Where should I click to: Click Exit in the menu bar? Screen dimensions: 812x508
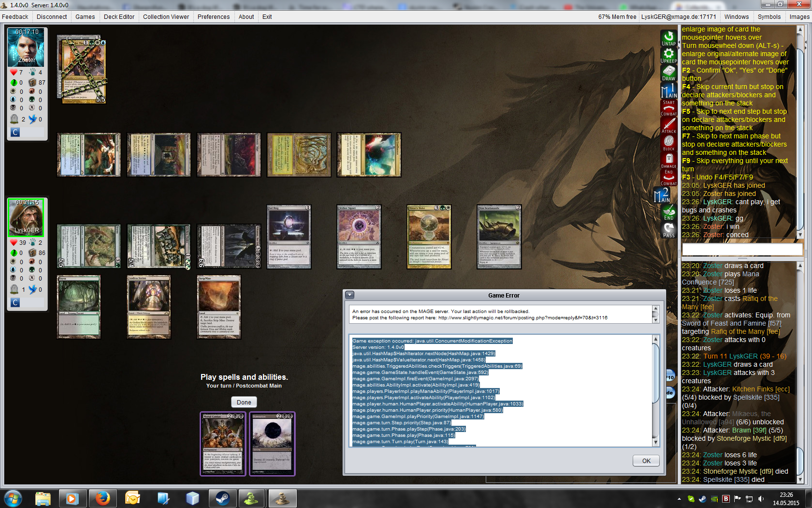[x=267, y=17]
